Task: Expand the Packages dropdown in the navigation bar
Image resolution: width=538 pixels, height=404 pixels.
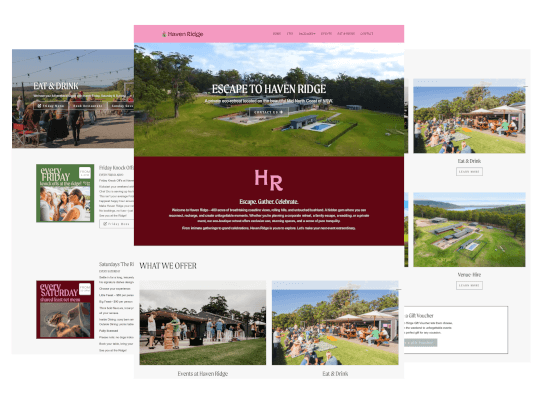Action: point(307,34)
